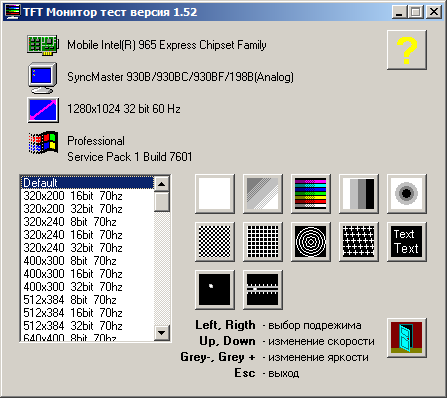Image resolution: width=447 pixels, height=398 pixels.
Task: Start the plus-sign cross pattern test
Action: click(x=359, y=242)
